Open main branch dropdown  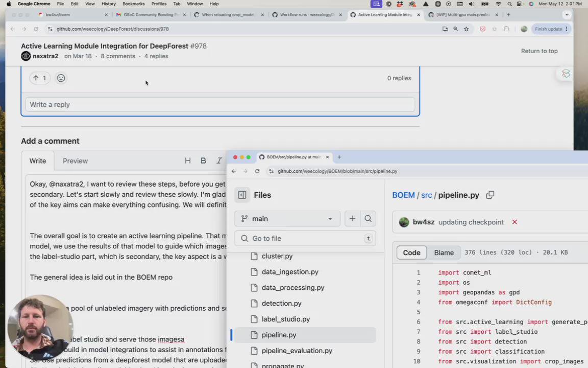(x=287, y=219)
